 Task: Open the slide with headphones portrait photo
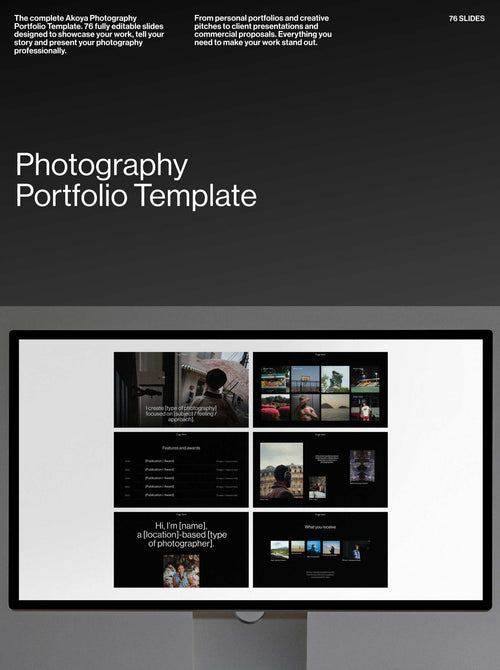point(321,470)
